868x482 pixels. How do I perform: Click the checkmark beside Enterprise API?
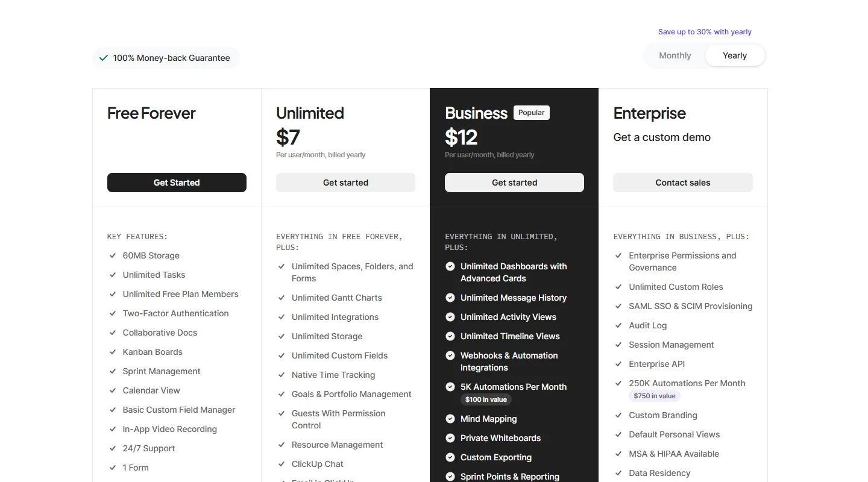click(x=618, y=364)
